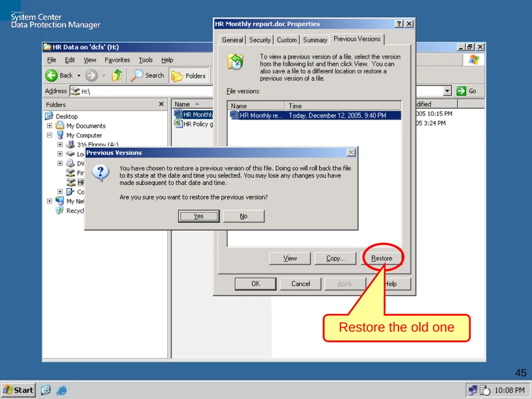Expand the My Documents tree node
This screenshot has width=532, height=399.
[x=49, y=126]
